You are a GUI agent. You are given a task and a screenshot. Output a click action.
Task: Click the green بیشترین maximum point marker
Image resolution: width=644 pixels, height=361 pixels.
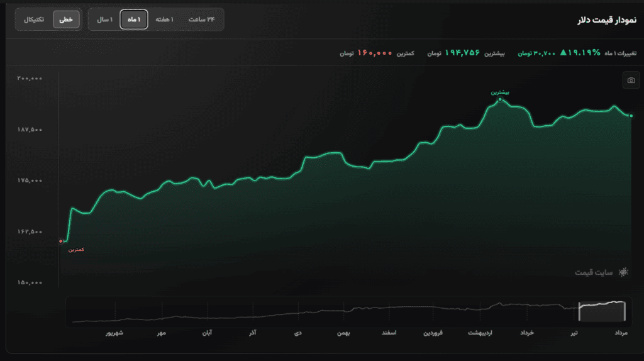point(500,99)
